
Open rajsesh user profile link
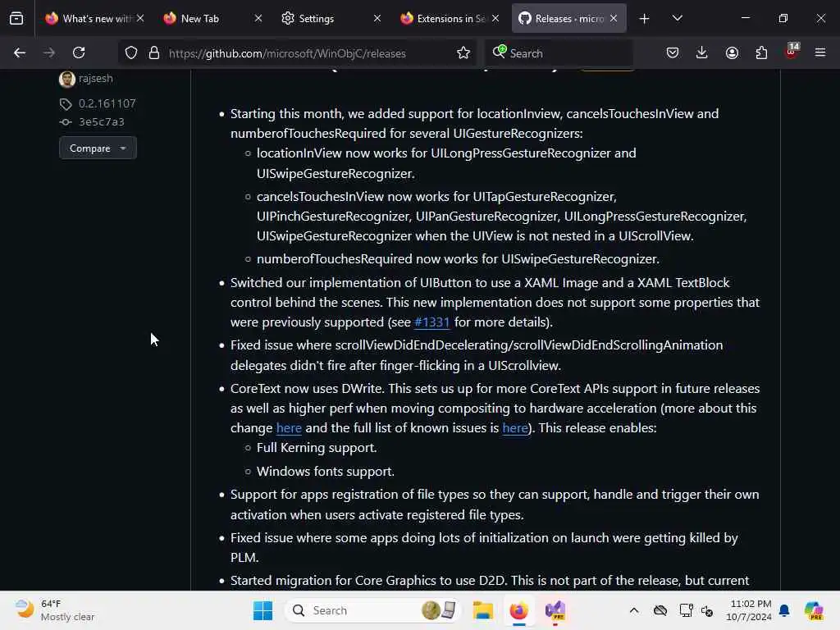pos(96,78)
